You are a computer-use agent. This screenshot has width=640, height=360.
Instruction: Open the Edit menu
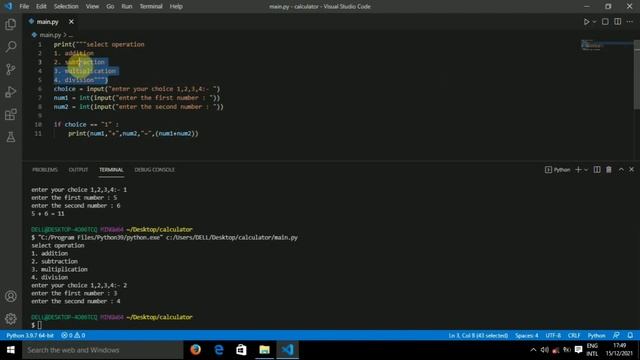[x=41, y=7]
